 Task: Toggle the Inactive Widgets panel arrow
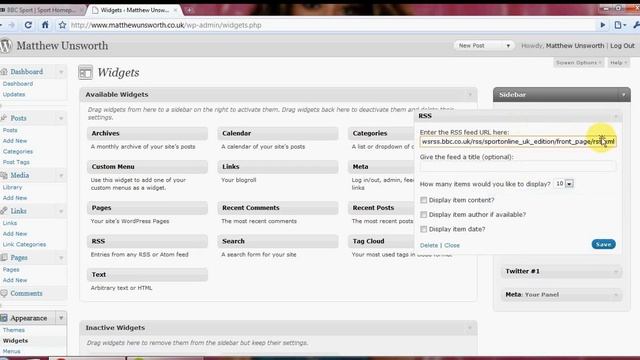coord(470,328)
